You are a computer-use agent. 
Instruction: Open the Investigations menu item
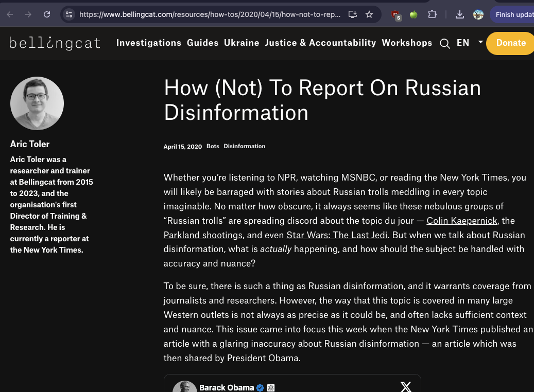pyautogui.click(x=149, y=43)
